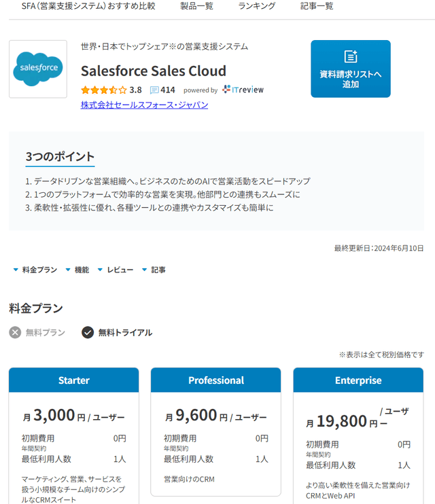The width and height of the screenshot is (435, 504).
Task: Click the checkmark icon beside 無料トライアル
Action: click(x=88, y=332)
